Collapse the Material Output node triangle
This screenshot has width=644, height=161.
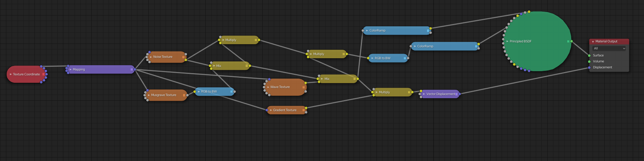click(593, 41)
